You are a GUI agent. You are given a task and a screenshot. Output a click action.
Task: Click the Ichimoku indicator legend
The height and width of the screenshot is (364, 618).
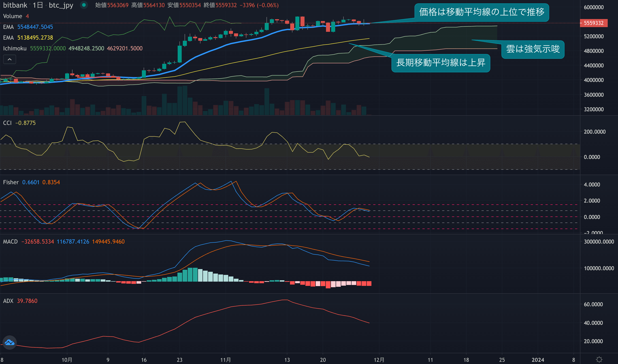tap(15, 48)
